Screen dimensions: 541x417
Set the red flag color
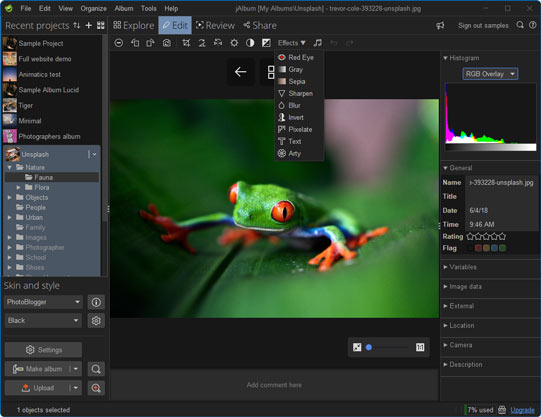coord(478,248)
